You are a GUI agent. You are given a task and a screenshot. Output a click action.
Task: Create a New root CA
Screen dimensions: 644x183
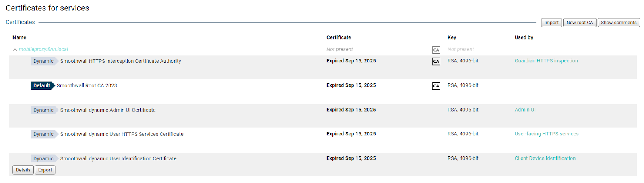[x=580, y=23]
